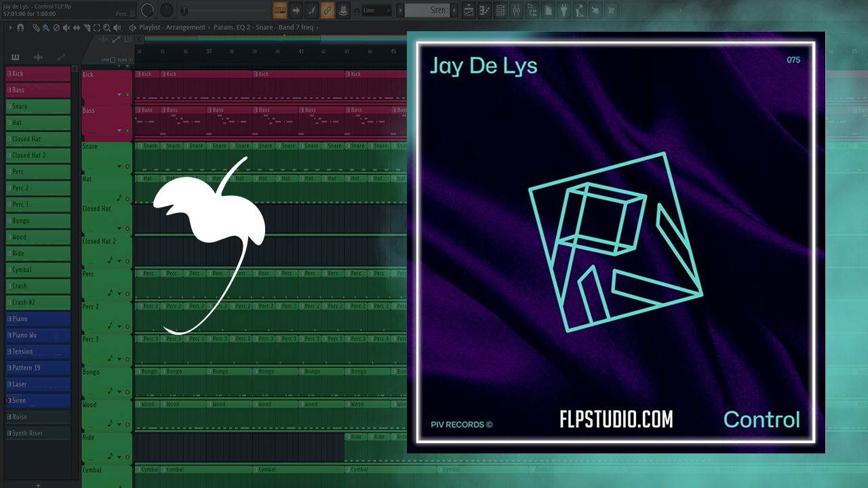Screen dimensions: 868x488
Task: Click the Playlist - Arrangement breadcrumb
Action: 172,28
